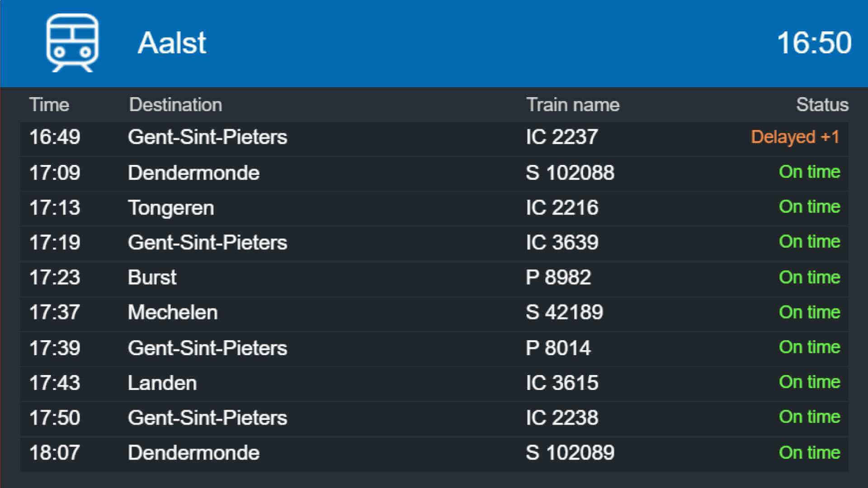868x488 pixels.
Task: Select the Mechelen destination
Action: coord(173,313)
